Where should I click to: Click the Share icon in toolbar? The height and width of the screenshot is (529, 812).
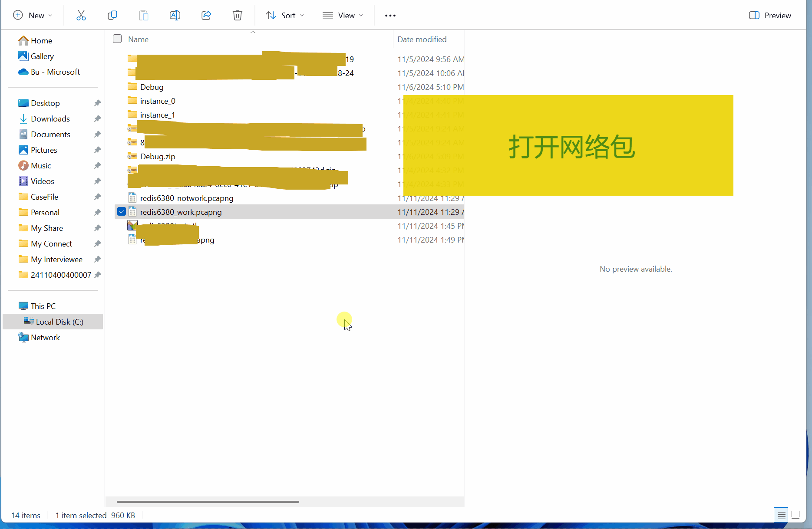coord(206,16)
